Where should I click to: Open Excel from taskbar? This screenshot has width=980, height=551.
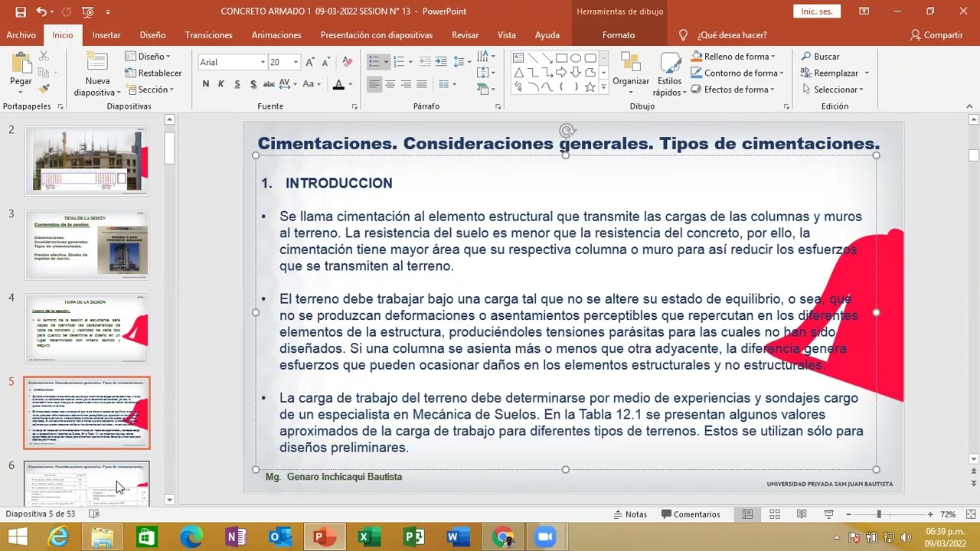[369, 537]
